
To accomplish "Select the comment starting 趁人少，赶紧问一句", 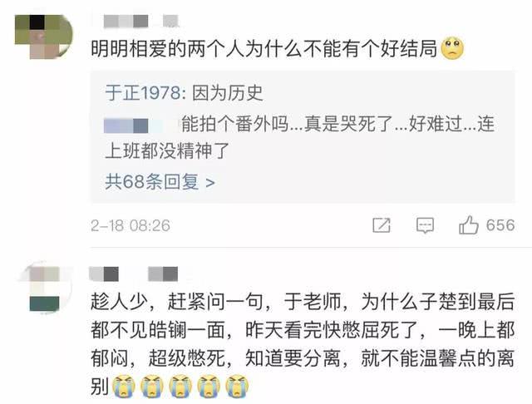I will 303,344.
